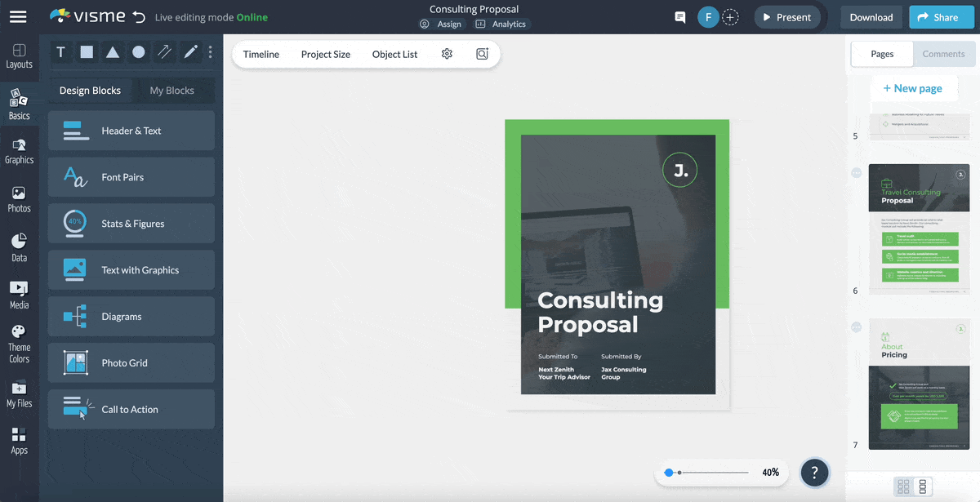Click the Download button
This screenshot has height=502, width=980.
coord(871,17)
